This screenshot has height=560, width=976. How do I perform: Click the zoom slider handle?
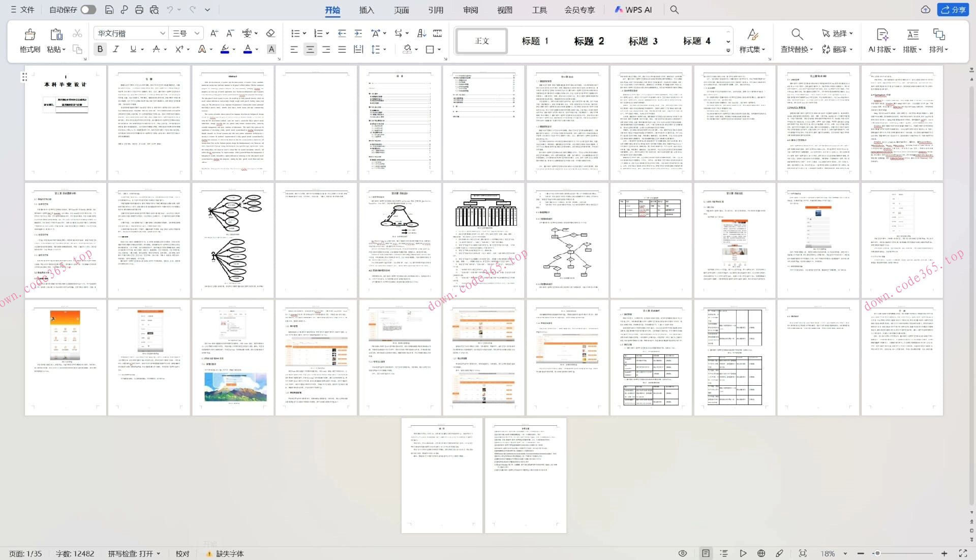click(x=877, y=553)
